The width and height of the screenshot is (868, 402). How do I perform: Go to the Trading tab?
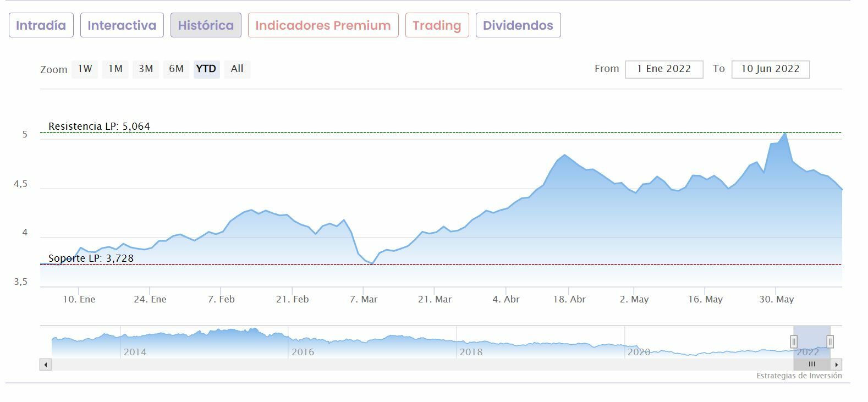pyautogui.click(x=437, y=25)
